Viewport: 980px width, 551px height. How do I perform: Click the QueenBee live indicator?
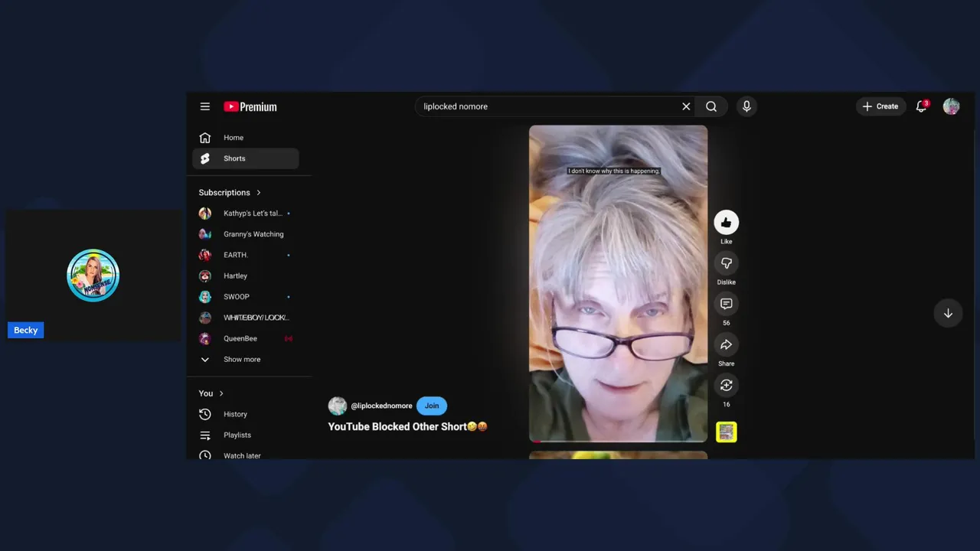pyautogui.click(x=289, y=338)
